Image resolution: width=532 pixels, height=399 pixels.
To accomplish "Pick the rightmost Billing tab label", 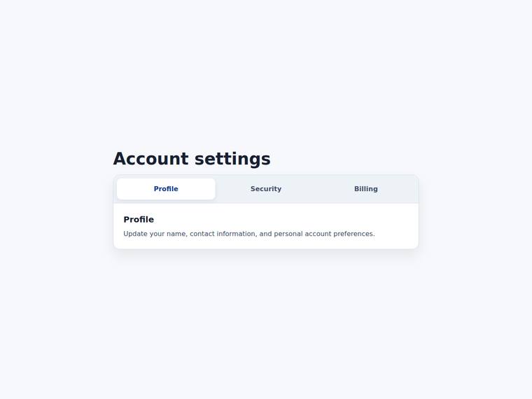I will pos(365,189).
